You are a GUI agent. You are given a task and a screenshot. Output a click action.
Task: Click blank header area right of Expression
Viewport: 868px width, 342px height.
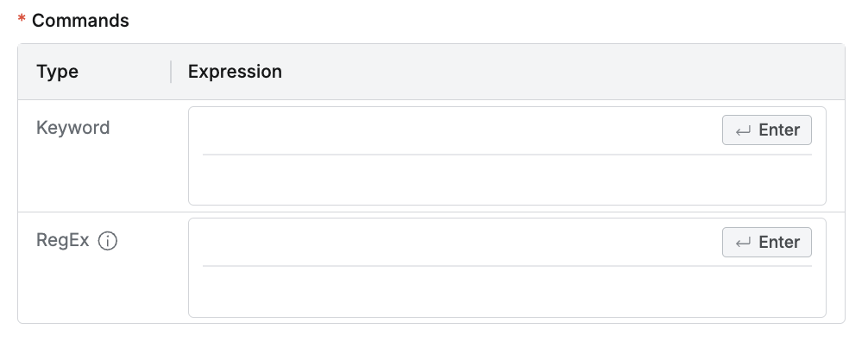click(562, 72)
